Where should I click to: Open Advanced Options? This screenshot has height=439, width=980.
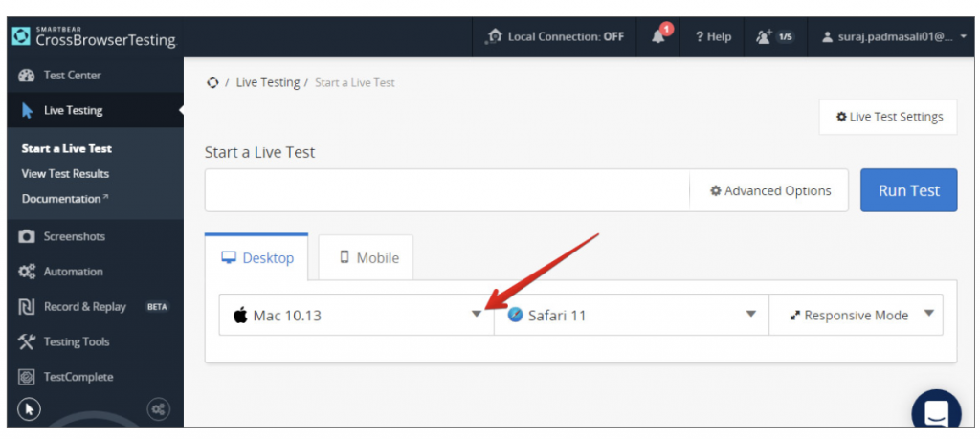pos(769,190)
